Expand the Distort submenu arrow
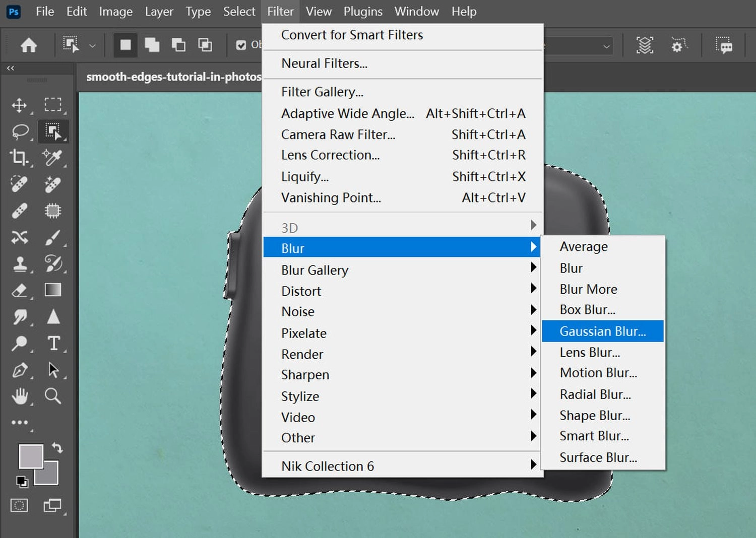 point(533,288)
